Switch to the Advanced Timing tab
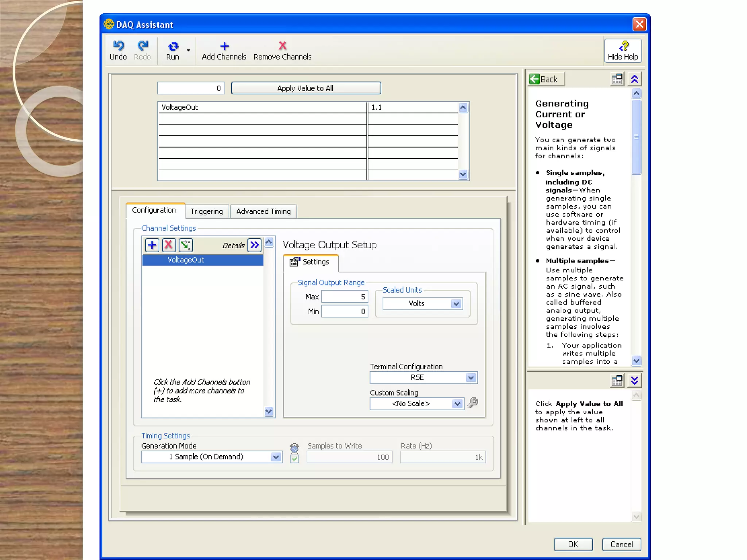The image size is (747, 560). [263, 211]
